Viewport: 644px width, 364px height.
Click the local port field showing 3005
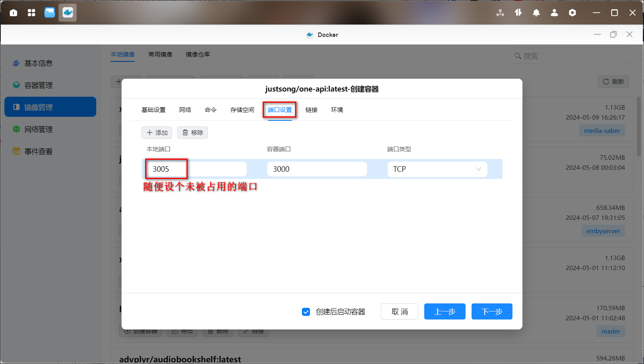pyautogui.click(x=196, y=169)
